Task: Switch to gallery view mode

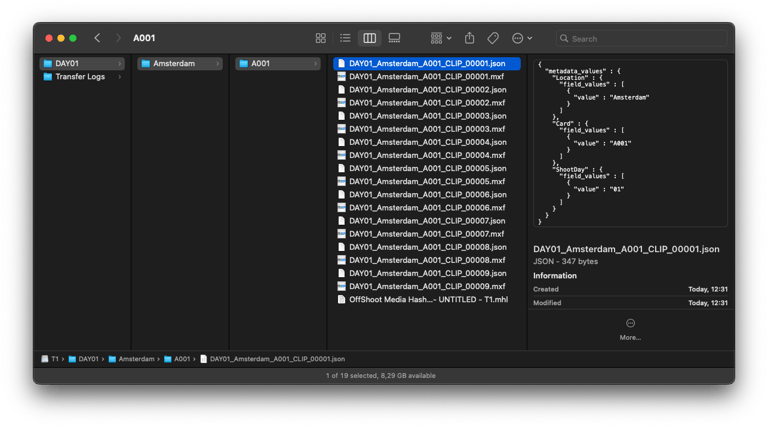Action: coord(394,38)
